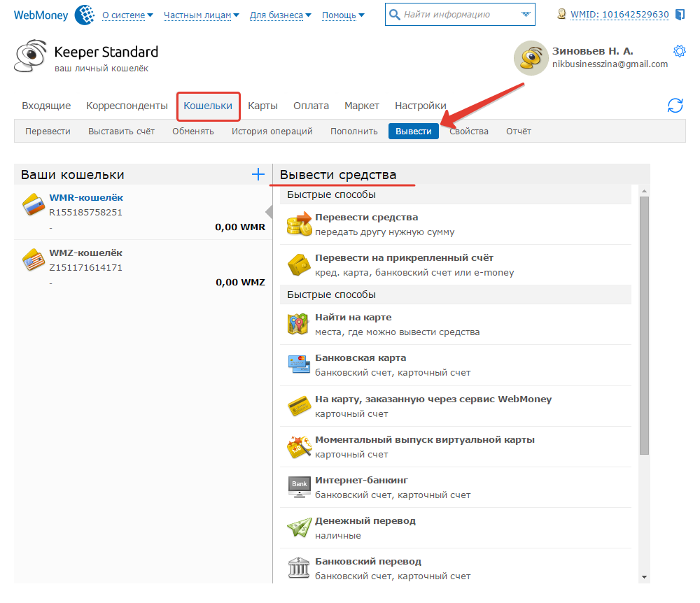Image resolution: width=700 pixels, height=603 pixels.
Task: Click the name Зиновьев Н. А.
Action: [x=592, y=51]
